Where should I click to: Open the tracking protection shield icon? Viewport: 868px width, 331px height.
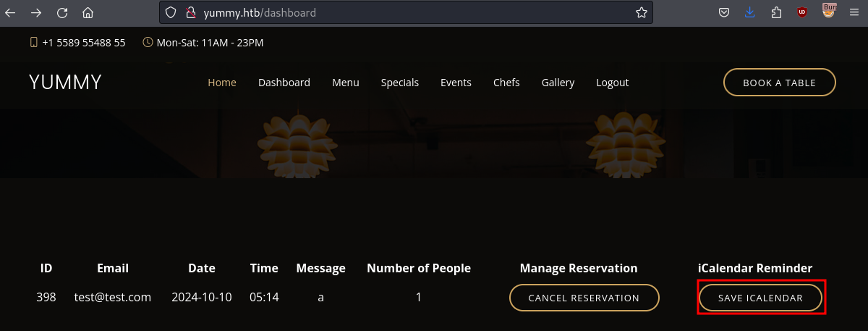pos(171,12)
